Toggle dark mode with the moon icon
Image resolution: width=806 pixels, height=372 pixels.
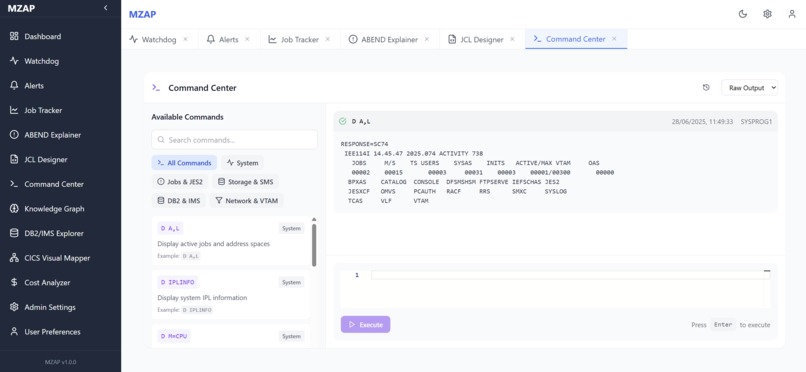click(743, 14)
